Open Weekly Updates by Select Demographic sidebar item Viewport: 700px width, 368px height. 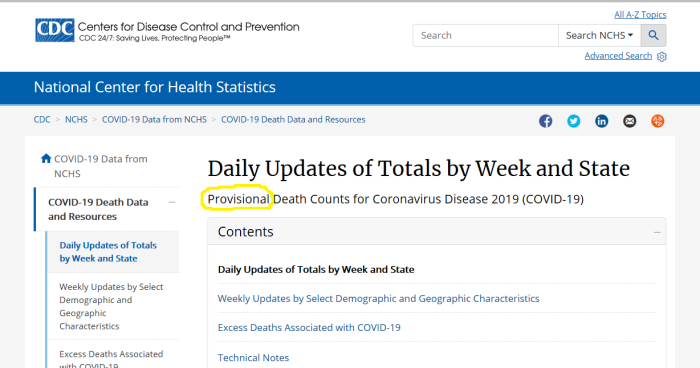(111, 306)
